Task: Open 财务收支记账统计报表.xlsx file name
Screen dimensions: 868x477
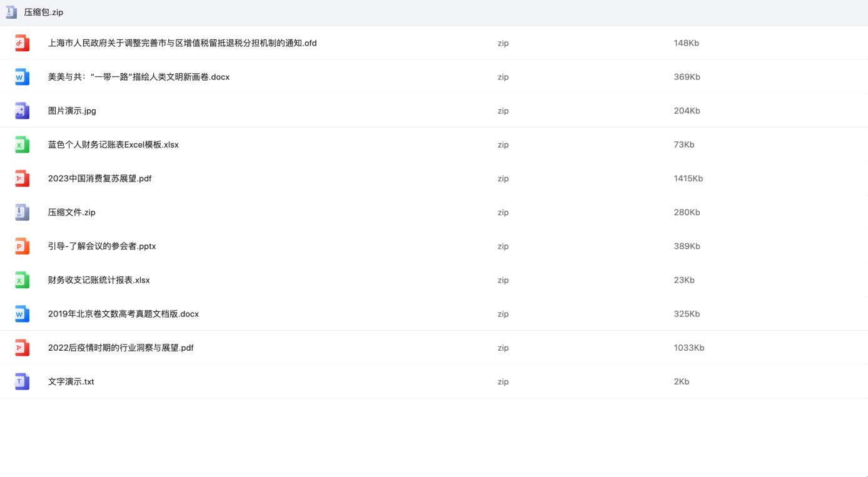Action: (99, 280)
